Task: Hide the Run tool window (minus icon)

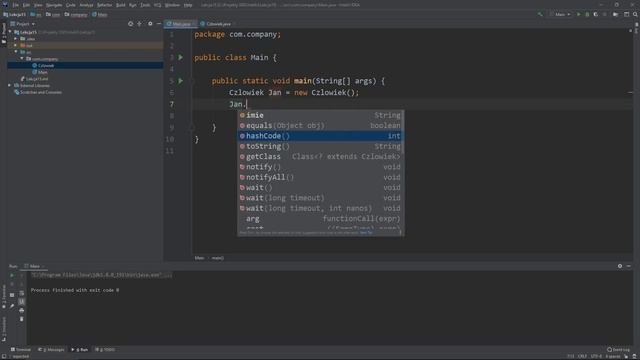Action: click(x=629, y=266)
